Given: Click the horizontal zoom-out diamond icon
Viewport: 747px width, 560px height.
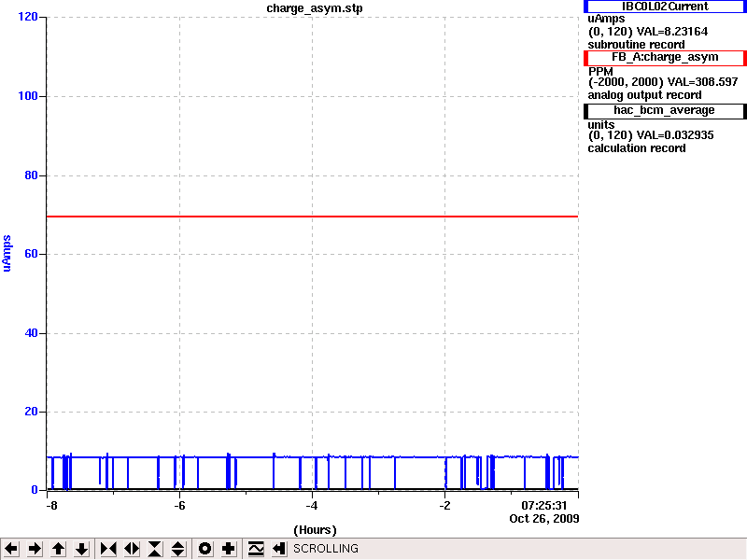Looking at the screenshot, I should click(132, 549).
